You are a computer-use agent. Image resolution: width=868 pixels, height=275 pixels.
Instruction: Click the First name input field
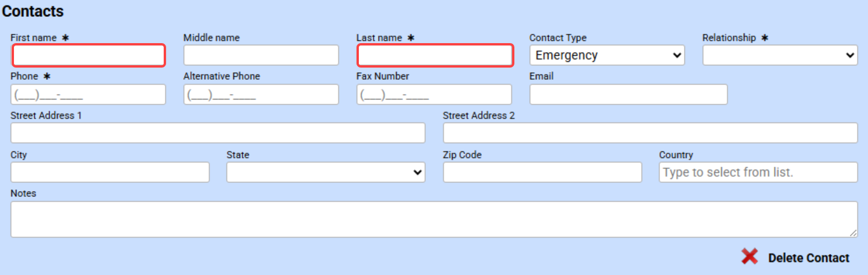pos(89,55)
